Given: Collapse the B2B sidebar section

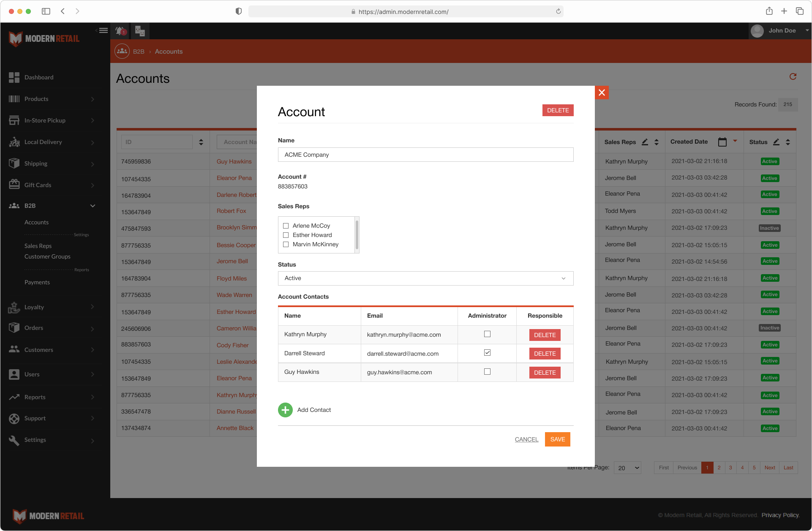Looking at the screenshot, I should coord(93,206).
